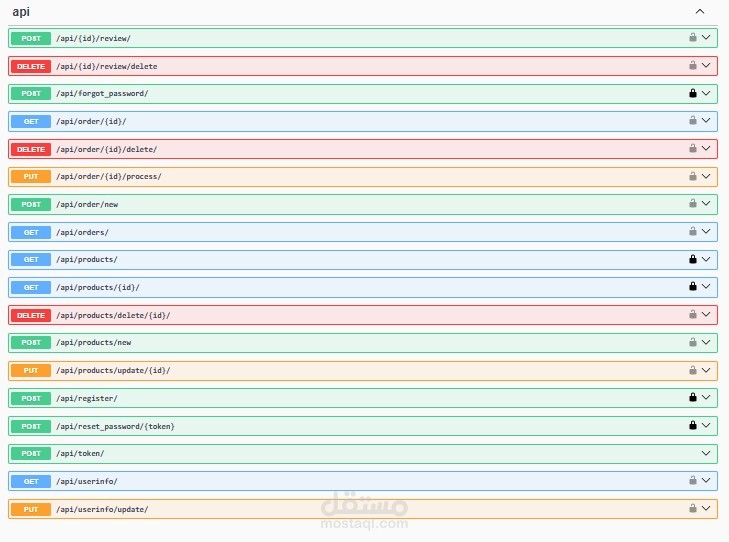The height and width of the screenshot is (542, 729).
Task: Open the /api/products/new endpoint path
Action: coord(93,343)
